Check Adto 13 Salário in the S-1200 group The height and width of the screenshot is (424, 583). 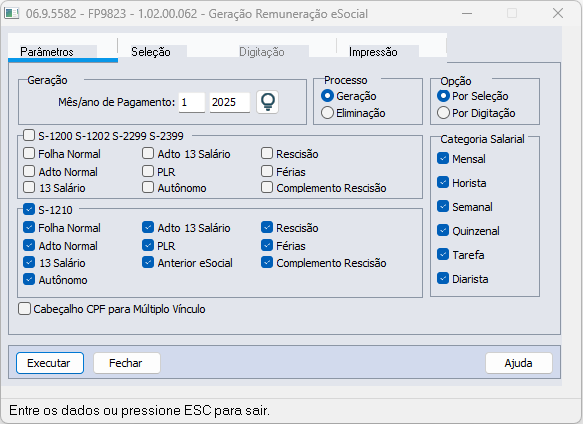(x=148, y=153)
